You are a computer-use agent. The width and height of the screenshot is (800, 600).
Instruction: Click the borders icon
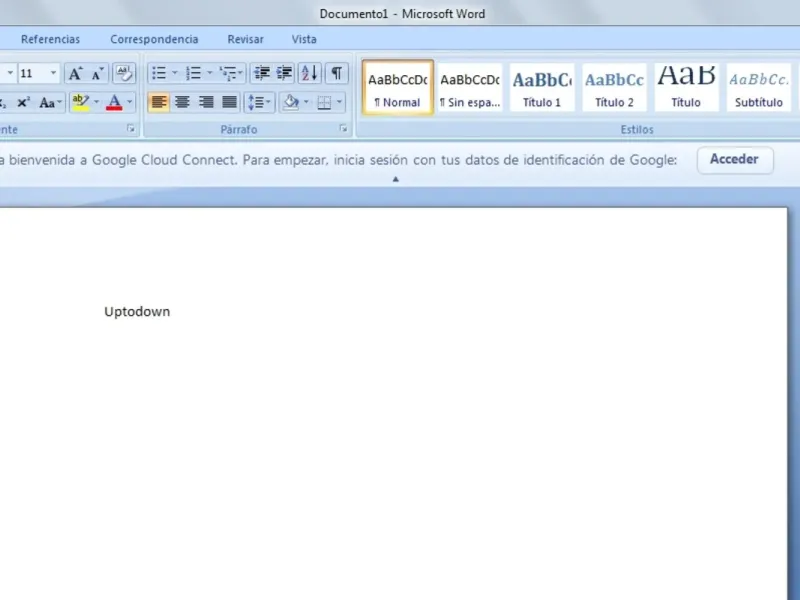[324, 103]
